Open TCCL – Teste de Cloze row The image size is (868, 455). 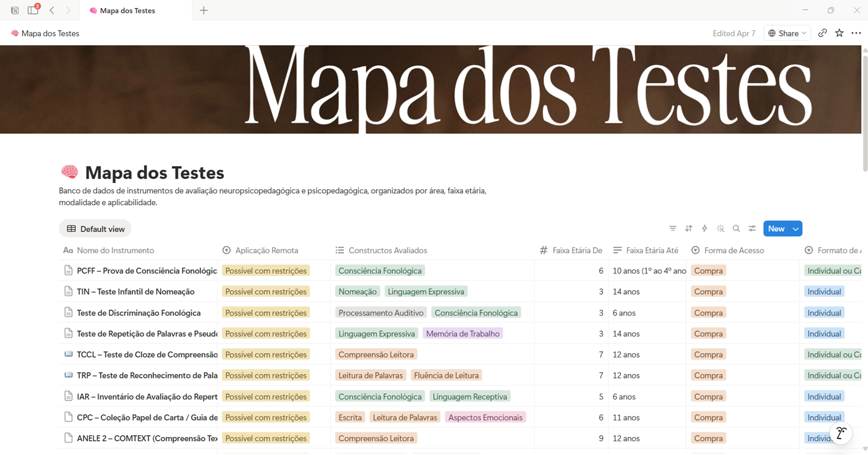tap(147, 355)
